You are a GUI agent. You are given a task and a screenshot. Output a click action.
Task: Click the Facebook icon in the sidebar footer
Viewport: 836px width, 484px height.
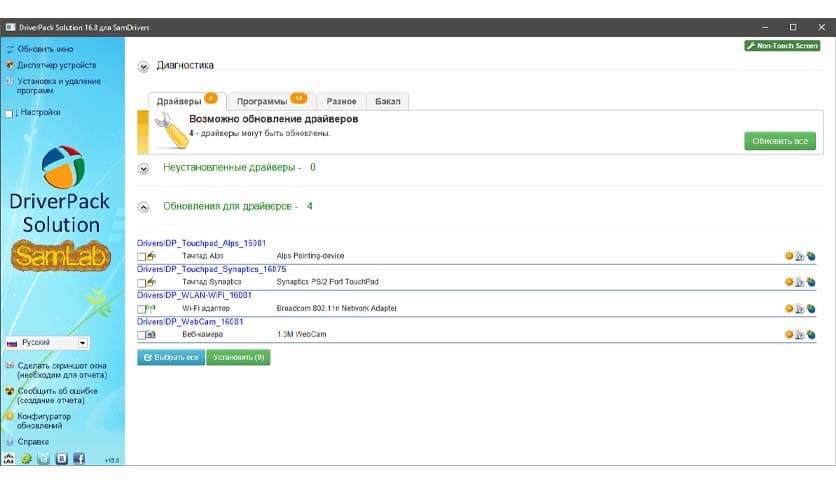[x=78, y=459]
